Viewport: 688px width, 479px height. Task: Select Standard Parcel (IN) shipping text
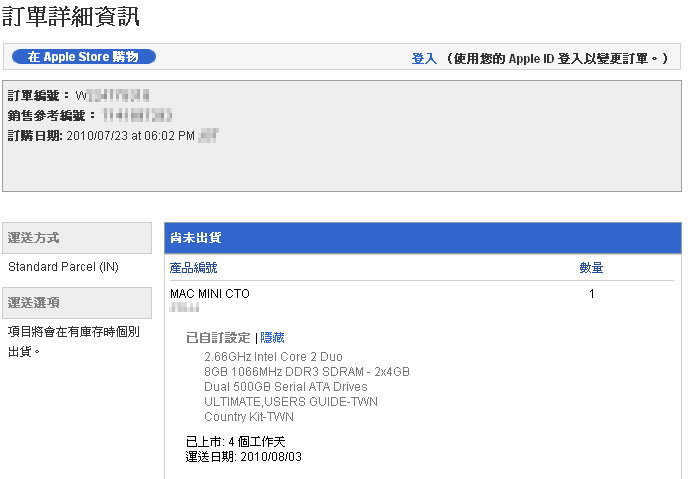[x=63, y=267]
